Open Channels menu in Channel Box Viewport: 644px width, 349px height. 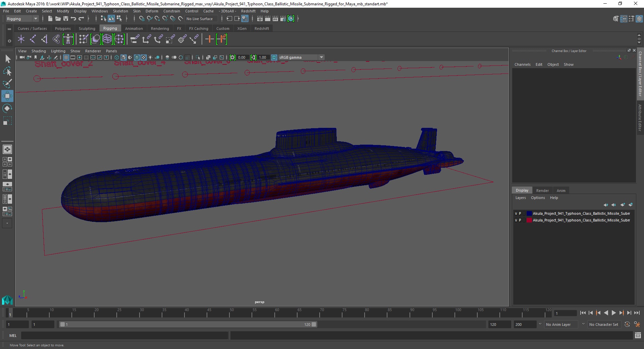522,64
